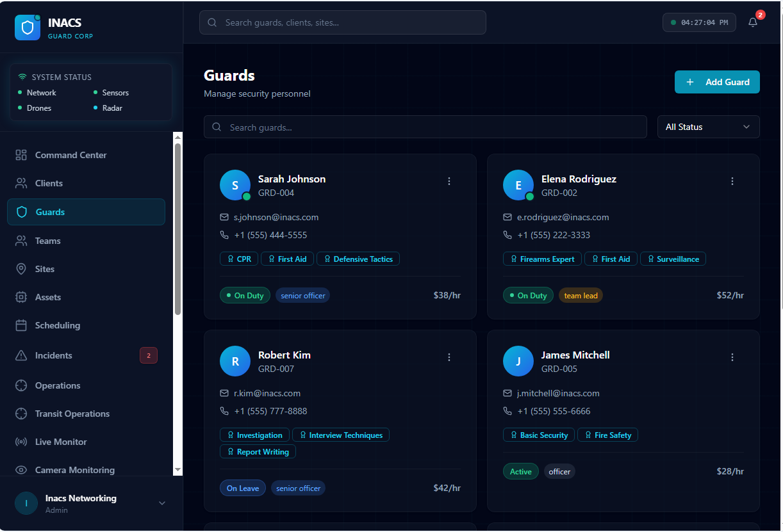783x532 pixels.
Task: Click James Mitchell's avatar circle
Action: (x=518, y=361)
